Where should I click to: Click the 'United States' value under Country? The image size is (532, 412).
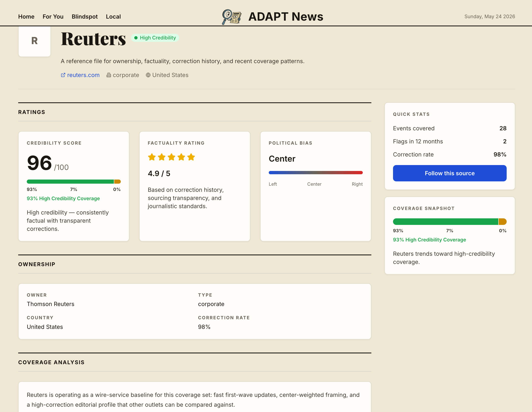[x=45, y=327]
